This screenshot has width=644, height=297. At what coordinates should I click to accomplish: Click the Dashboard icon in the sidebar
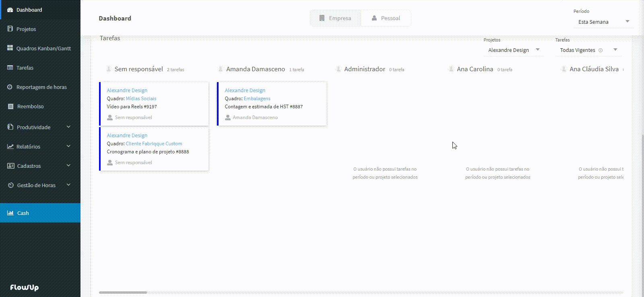pos(10,10)
